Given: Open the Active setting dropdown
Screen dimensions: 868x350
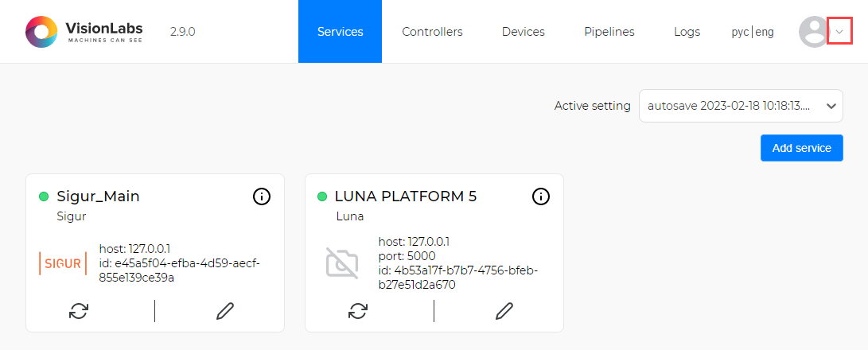Looking at the screenshot, I should pos(741,106).
